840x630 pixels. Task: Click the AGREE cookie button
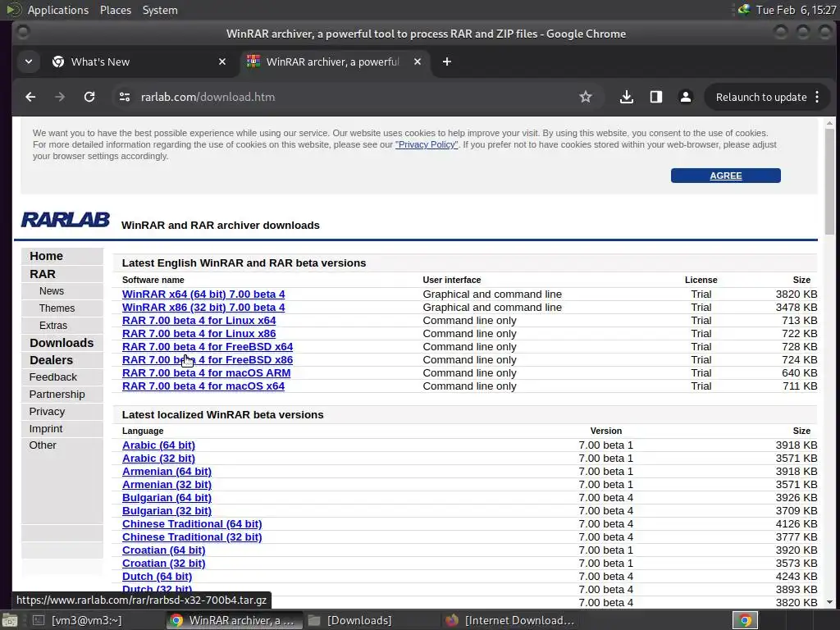pos(725,176)
